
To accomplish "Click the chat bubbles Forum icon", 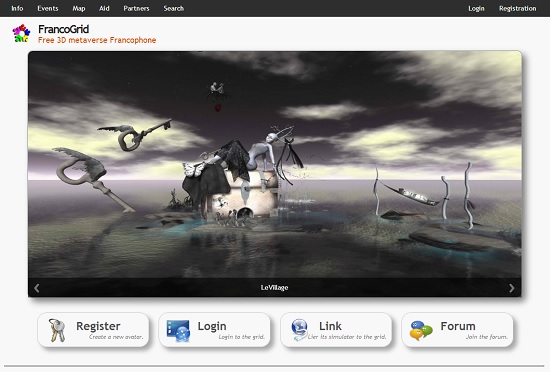I will click(421, 330).
